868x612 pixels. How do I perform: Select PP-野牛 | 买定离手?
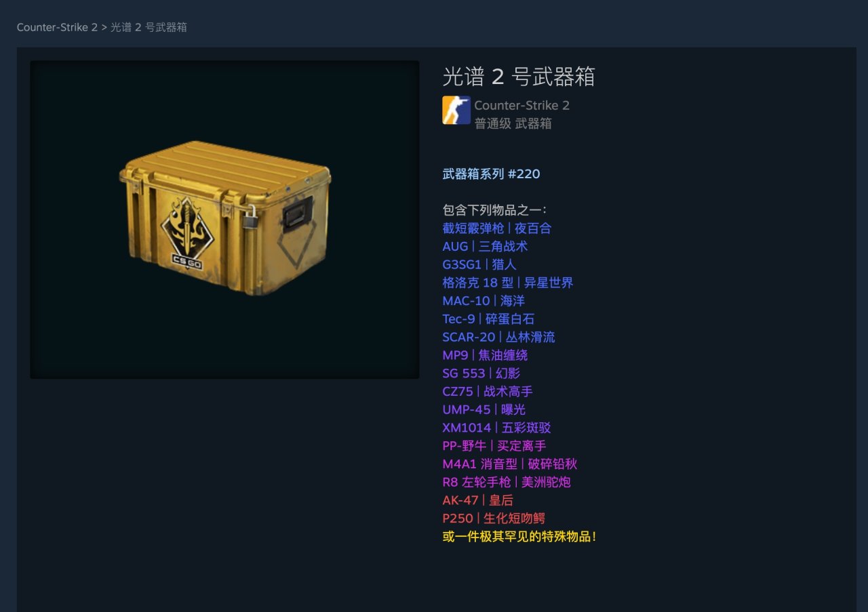click(494, 446)
